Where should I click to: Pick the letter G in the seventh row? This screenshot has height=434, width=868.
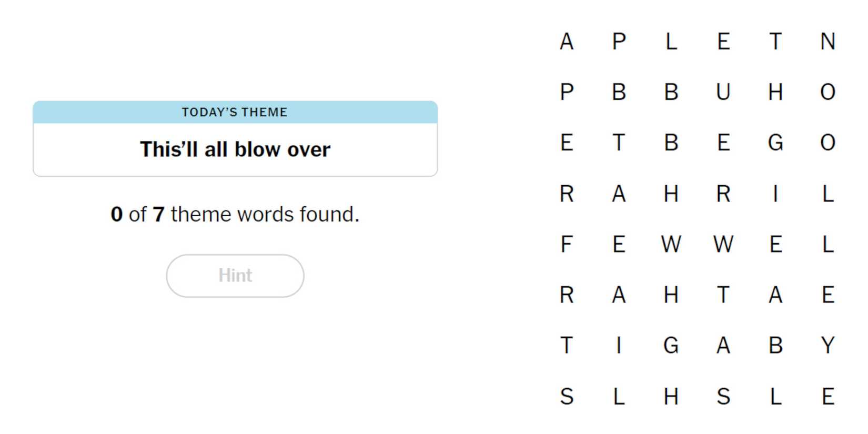coord(671,346)
